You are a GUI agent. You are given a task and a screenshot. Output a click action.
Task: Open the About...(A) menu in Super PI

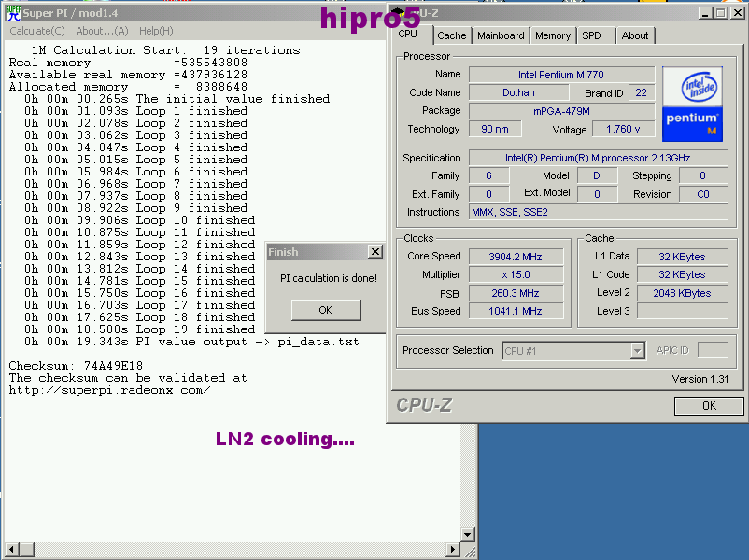click(103, 31)
